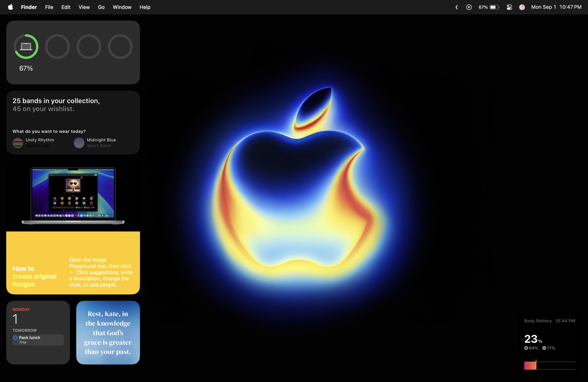Click the MacBook thumbnail in the tip widget

pos(73,196)
